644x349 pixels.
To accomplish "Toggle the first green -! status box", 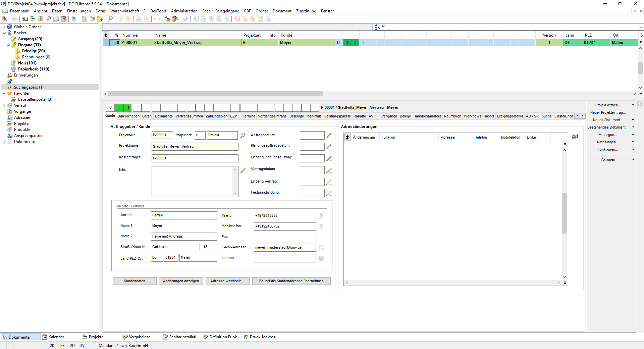I will [x=119, y=108].
